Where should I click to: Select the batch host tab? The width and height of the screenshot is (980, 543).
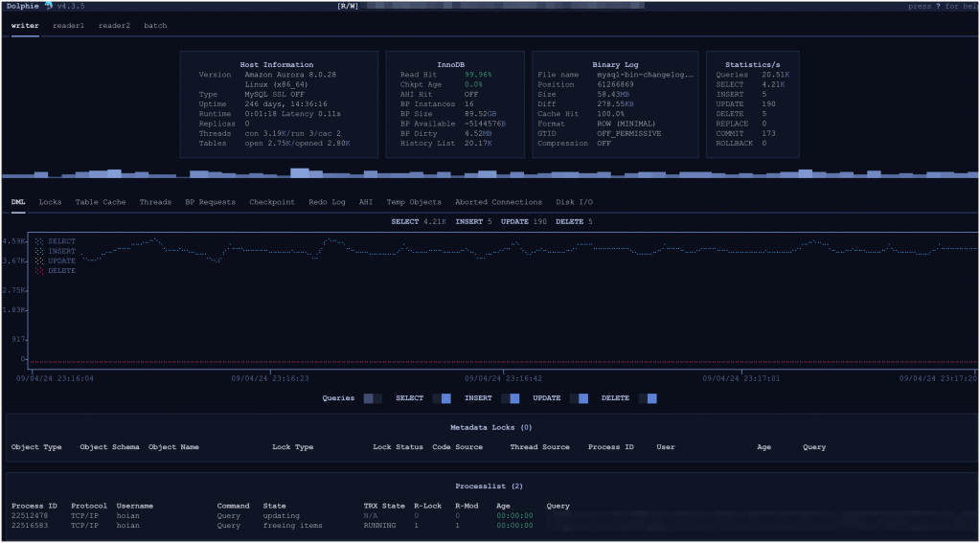(155, 26)
